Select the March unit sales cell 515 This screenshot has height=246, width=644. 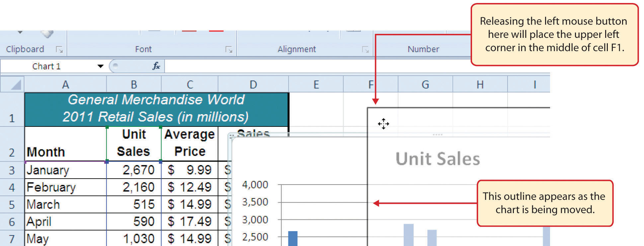click(x=134, y=205)
